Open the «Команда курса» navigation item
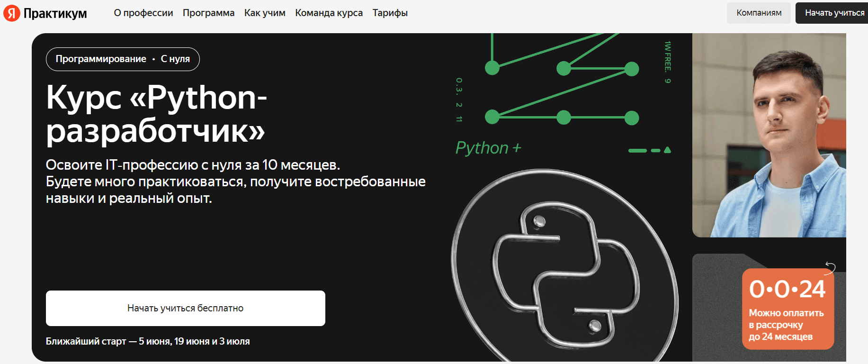 [329, 13]
